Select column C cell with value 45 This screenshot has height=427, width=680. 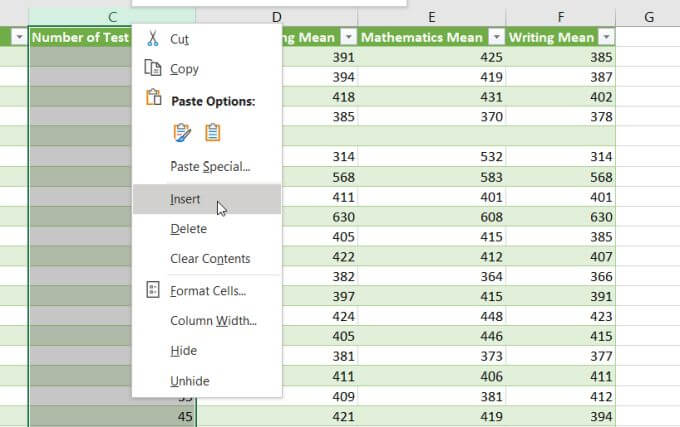(112, 416)
